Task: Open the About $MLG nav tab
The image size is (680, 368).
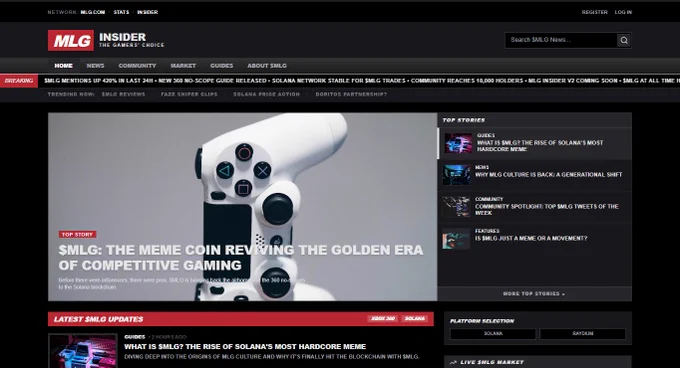Action: (267, 66)
